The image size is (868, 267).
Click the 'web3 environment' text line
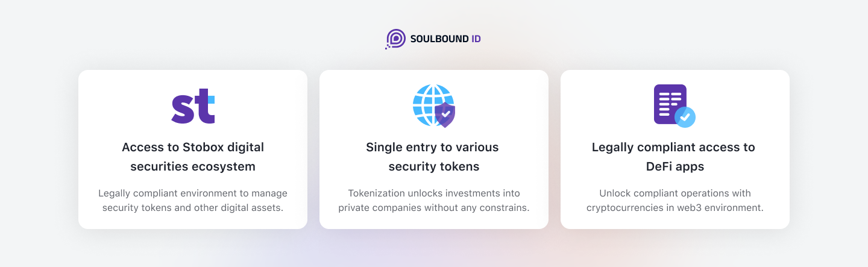(675, 208)
